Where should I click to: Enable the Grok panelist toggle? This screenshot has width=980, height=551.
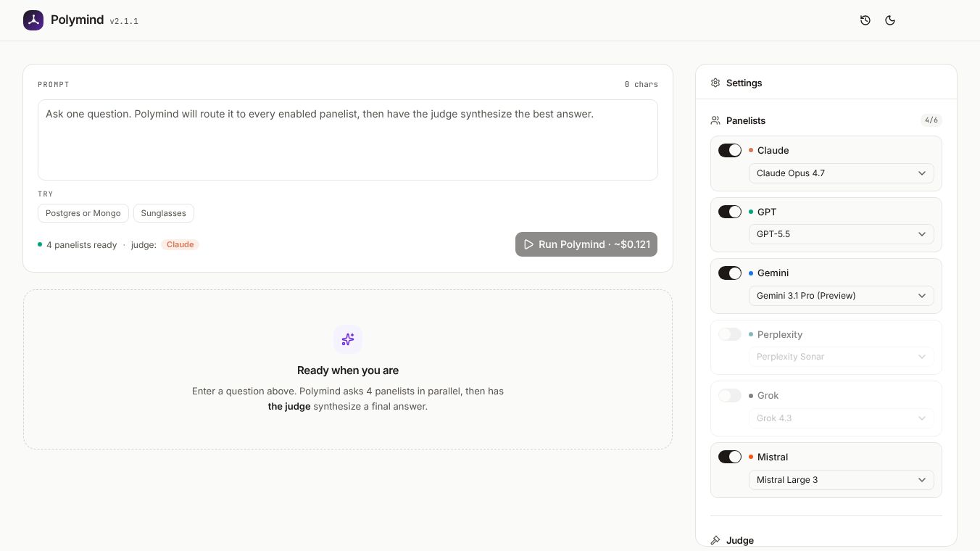point(730,395)
